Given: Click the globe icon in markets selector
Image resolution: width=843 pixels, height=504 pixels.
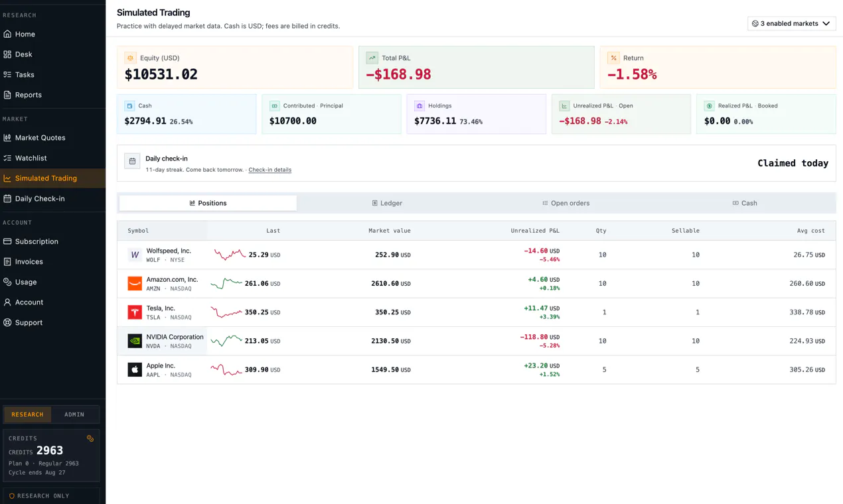Looking at the screenshot, I should pos(755,24).
